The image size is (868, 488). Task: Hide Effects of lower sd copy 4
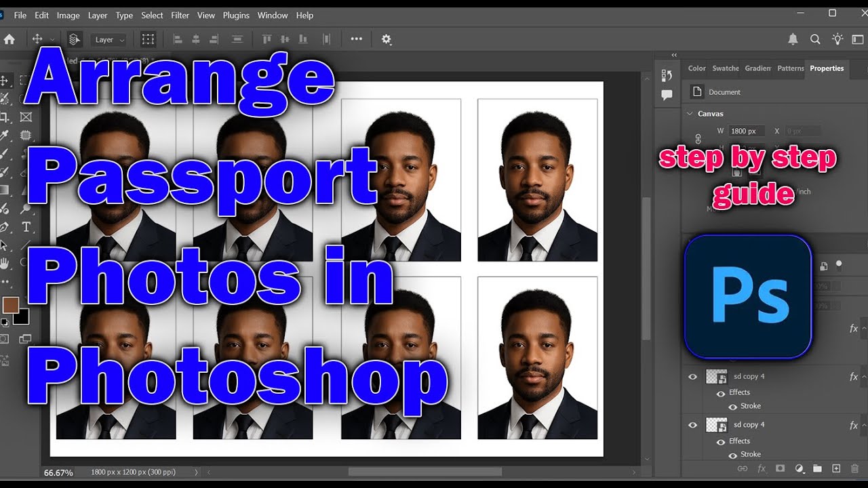tap(721, 441)
